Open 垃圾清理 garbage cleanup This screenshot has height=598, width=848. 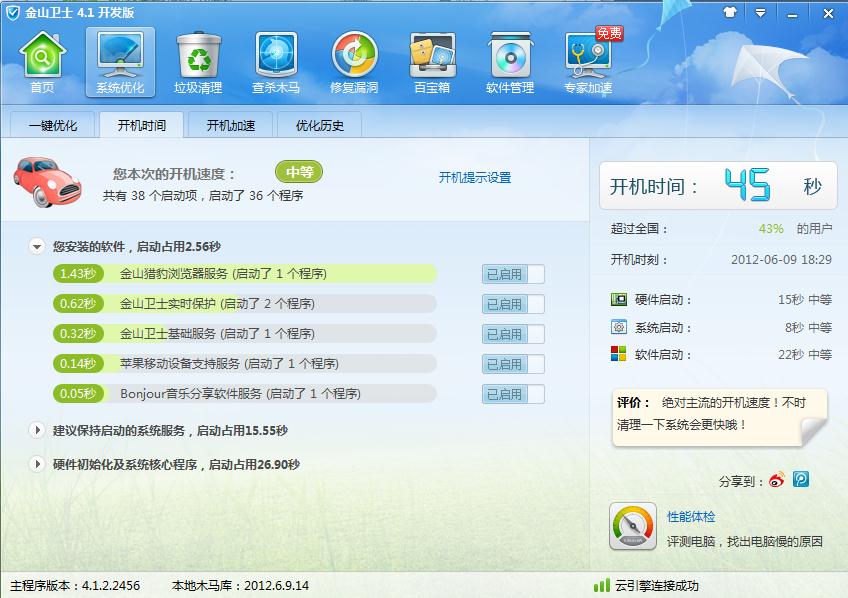[198, 60]
